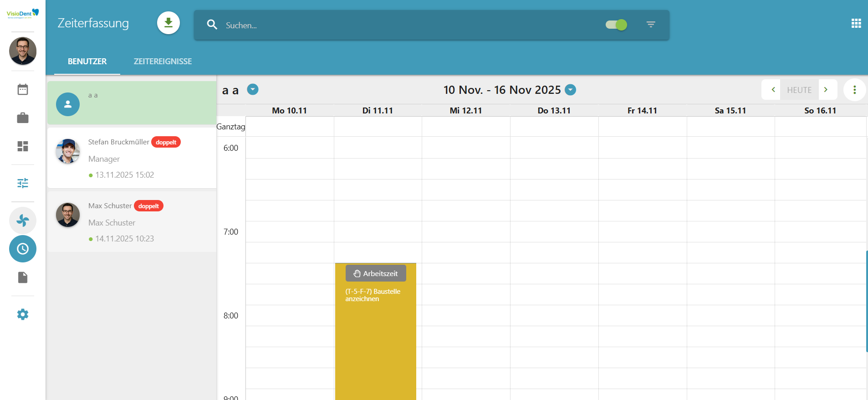Click the pinwheel fan icon in sidebar
This screenshot has width=868, height=400.
(23, 221)
